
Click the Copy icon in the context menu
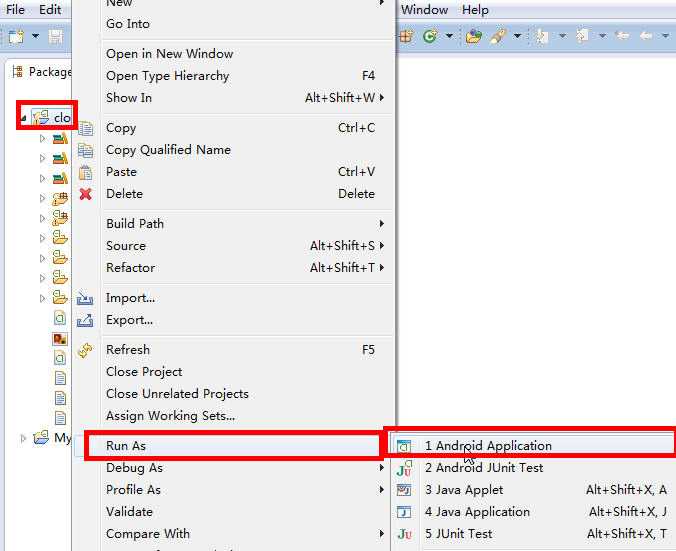click(x=85, y=128)
